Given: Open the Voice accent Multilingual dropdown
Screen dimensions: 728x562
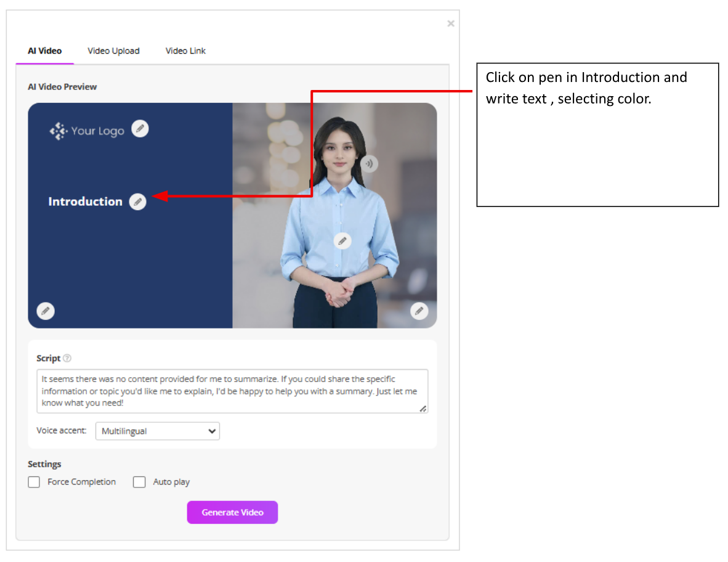Looking at the screenshot, I should (x=158, y=431).
